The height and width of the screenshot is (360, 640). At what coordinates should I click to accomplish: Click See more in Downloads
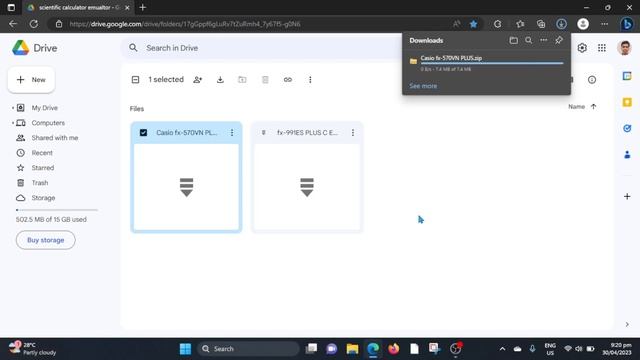423,86
